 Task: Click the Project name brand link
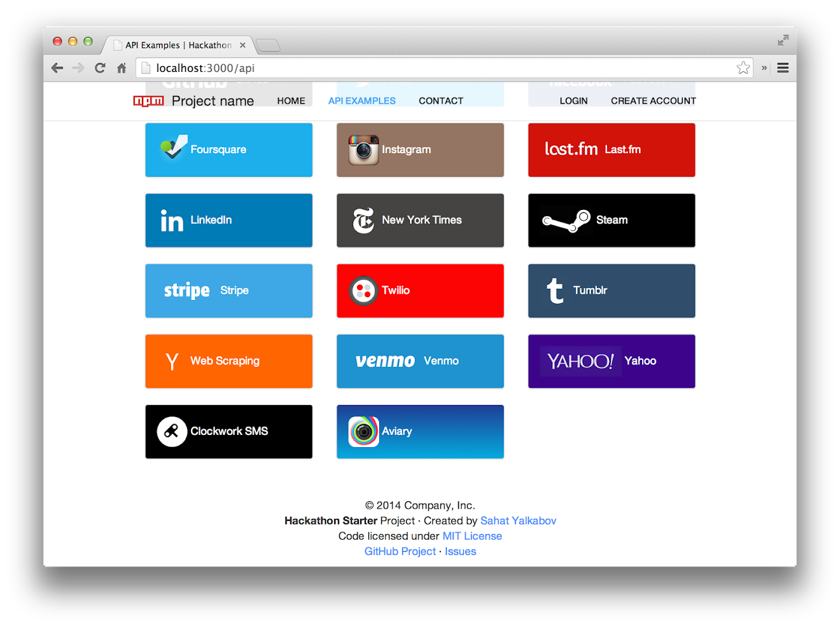click(x=213, y=101)
